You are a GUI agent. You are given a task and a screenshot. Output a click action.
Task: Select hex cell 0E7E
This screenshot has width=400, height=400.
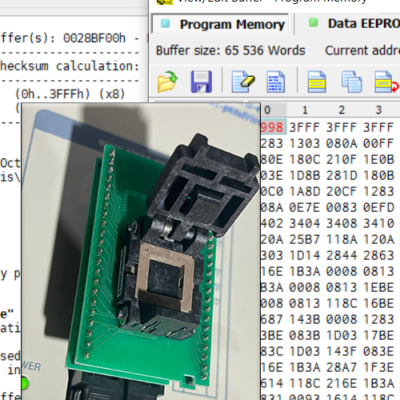click(x=304, y=207)
